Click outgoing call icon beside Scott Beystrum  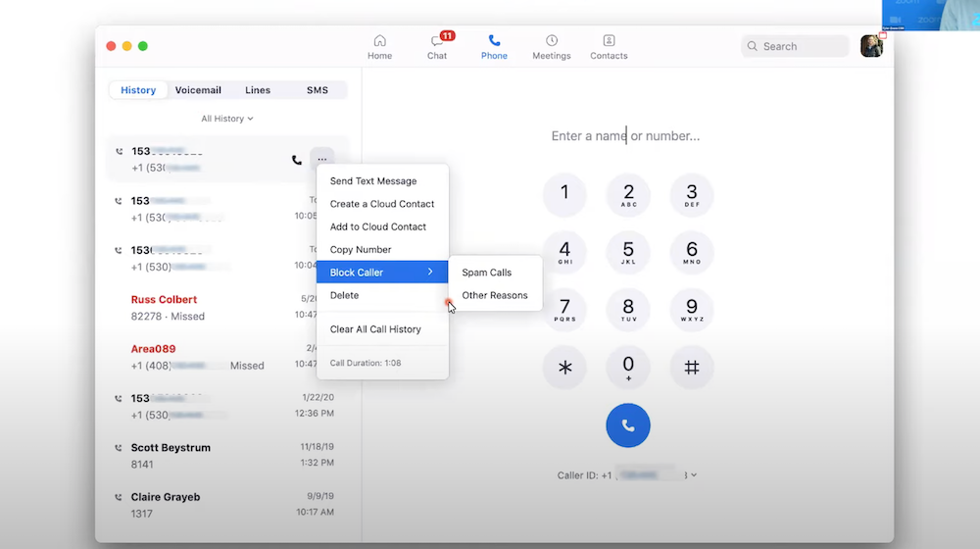click(x=119, y=448)
